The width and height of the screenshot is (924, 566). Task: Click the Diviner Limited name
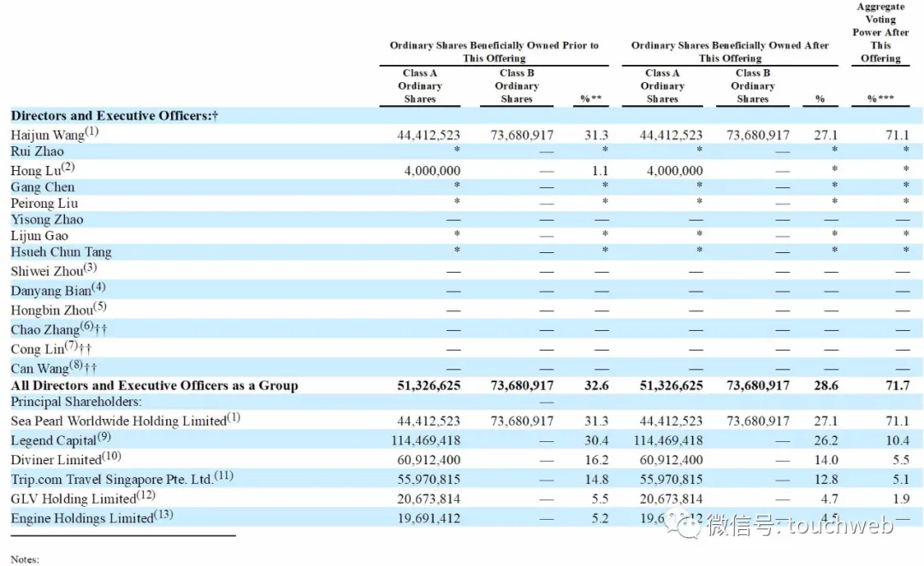(x=56, y=460)
